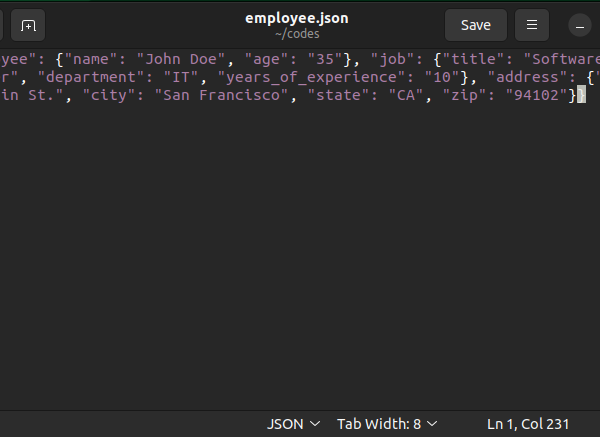The image size is (600, 437).
Task: Minimize the text editor window
Action: [x=580, y=25]
